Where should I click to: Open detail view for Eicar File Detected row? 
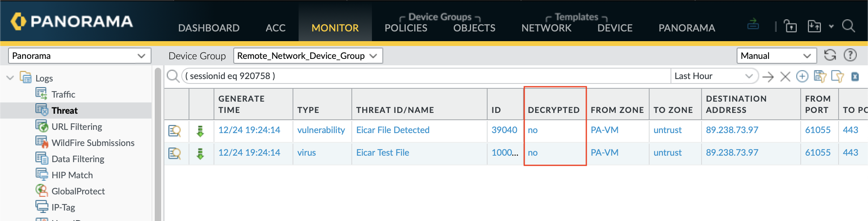coord(174,131)
